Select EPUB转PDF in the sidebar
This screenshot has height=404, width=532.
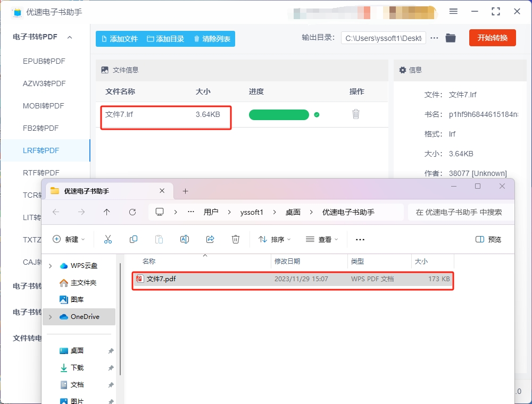44,61
